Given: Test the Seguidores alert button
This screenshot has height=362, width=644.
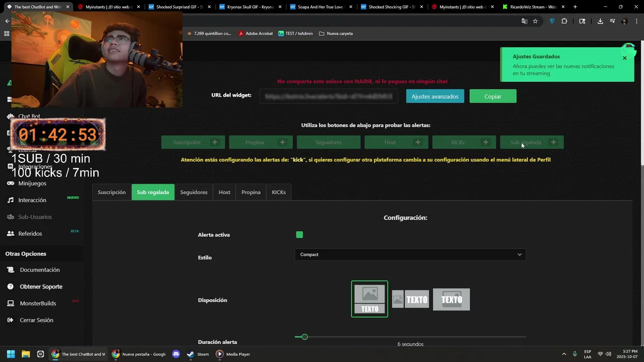Looking at the screenshot, I should click(x=329, y=142).
